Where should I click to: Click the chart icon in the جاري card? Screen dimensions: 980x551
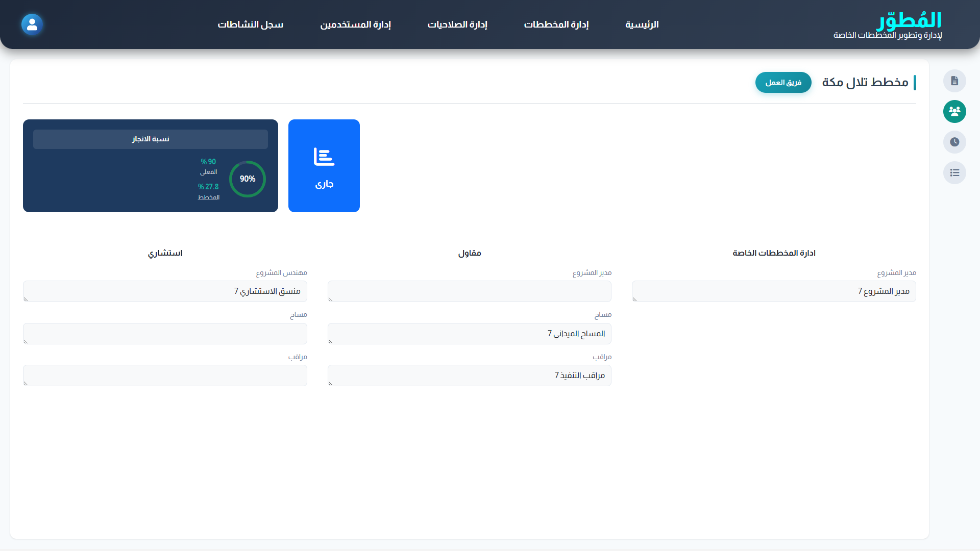tap(324, 157)
